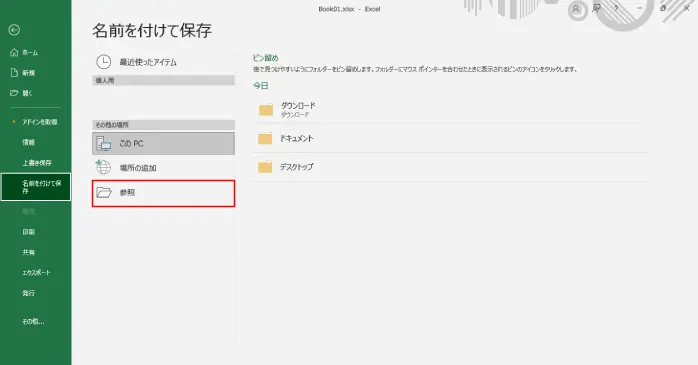Click 発行 (Publish) in the sidebar

(36, 293)
